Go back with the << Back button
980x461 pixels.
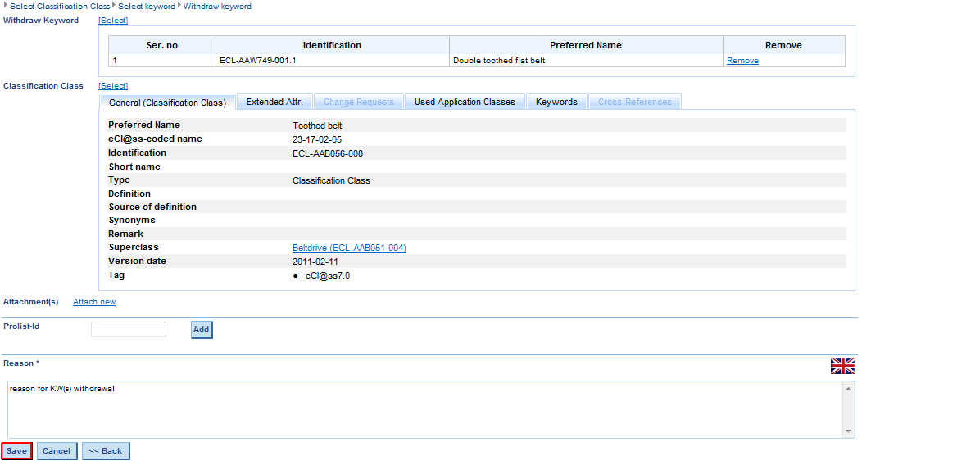(x=106, y=451)
